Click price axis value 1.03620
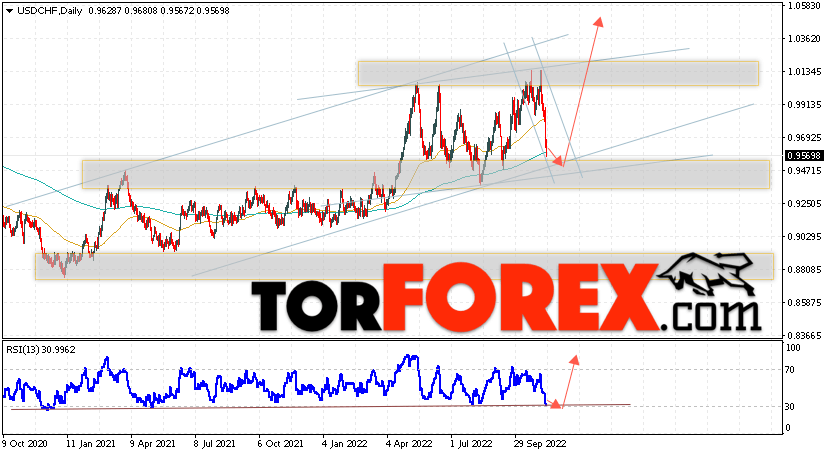The width and height of the screenshot is (828, 455). (804, 39)
